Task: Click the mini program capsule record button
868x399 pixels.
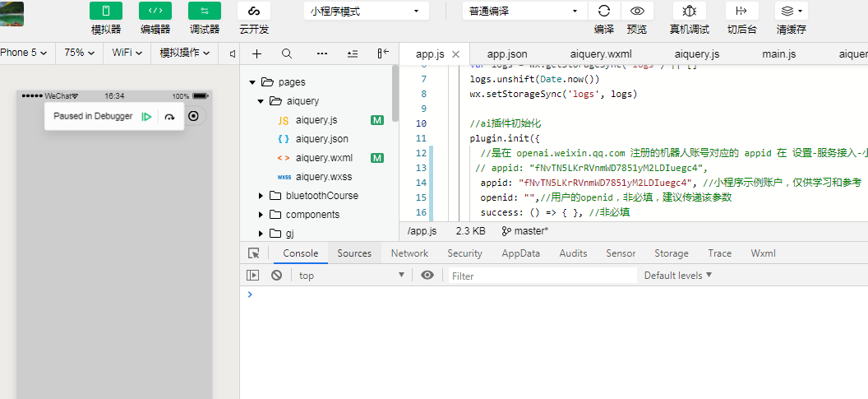Action: (x=193, y=116)
